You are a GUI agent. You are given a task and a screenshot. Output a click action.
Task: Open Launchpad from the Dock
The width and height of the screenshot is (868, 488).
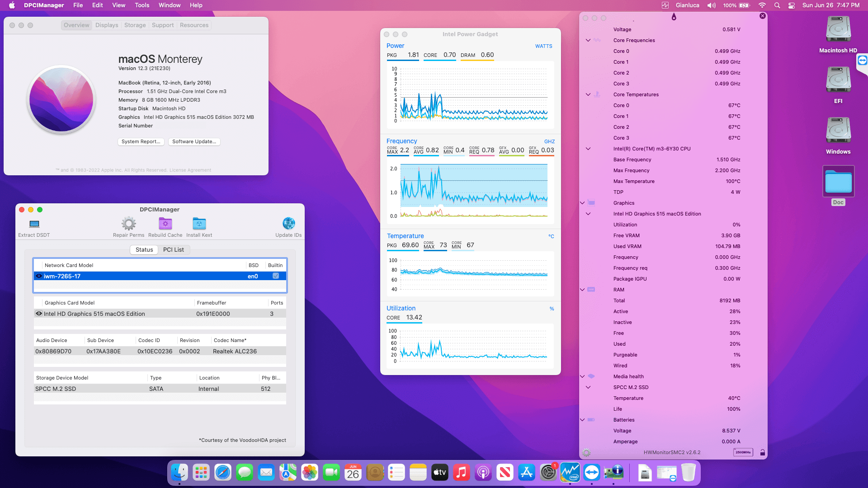coord(201,473)
